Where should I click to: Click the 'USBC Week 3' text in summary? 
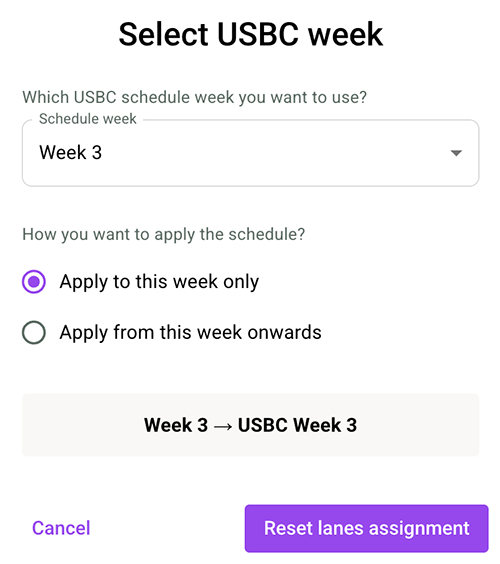click(297, 425)
